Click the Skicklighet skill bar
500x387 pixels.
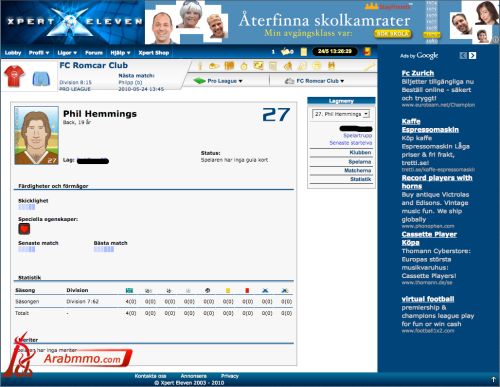tap(27, 207)
